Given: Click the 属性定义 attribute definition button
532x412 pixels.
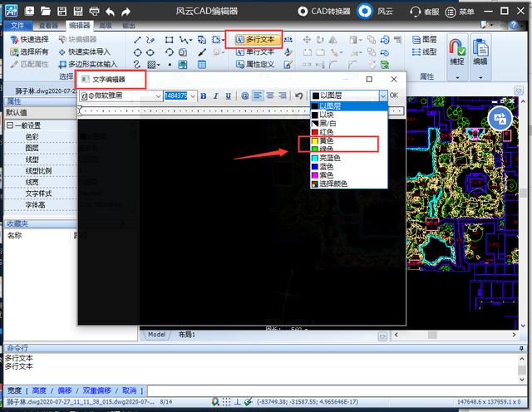Looking at the screenshot, I should pos(255,64).
